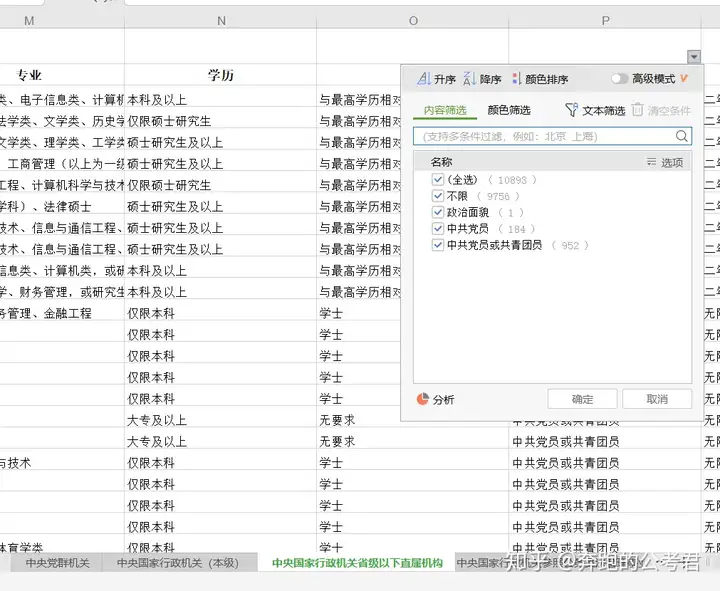The image size is (720, 591).
Task: Open the 选项 options menu
Action: tap(665, 162)
